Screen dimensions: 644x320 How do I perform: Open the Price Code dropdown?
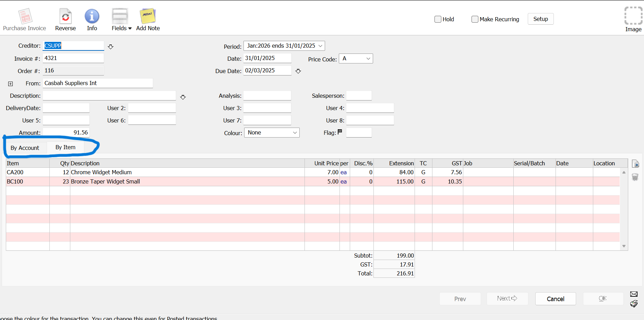point(356,59)
